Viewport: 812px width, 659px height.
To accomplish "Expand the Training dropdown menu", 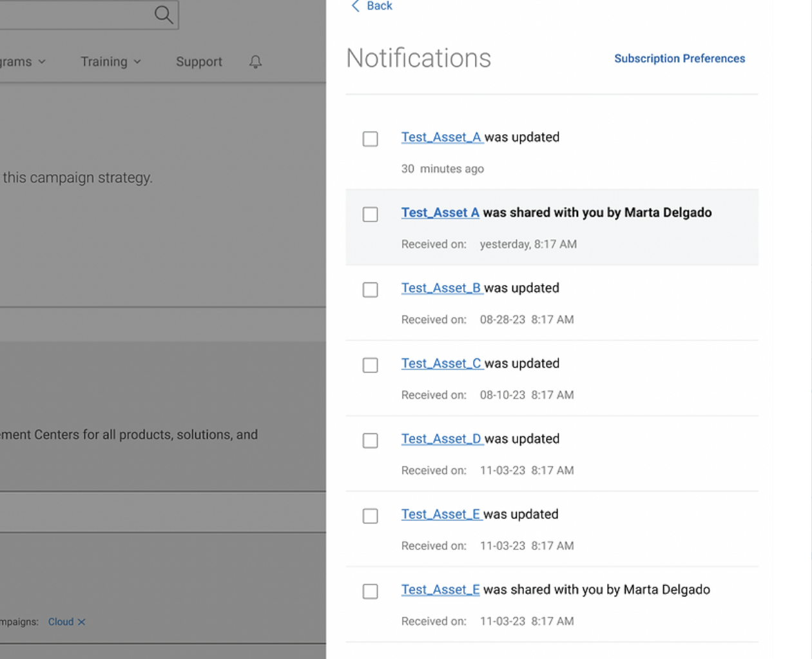I will (110, 62).
